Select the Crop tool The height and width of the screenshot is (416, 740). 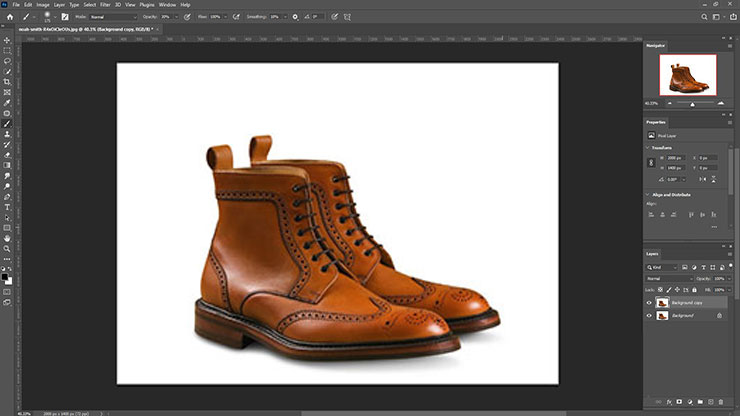pyautogui.click(x=7, y=81)
